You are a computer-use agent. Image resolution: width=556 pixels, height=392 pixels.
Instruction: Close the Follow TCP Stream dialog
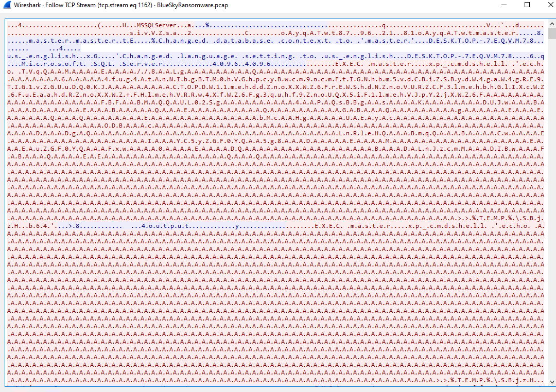(x=550, y=5)
